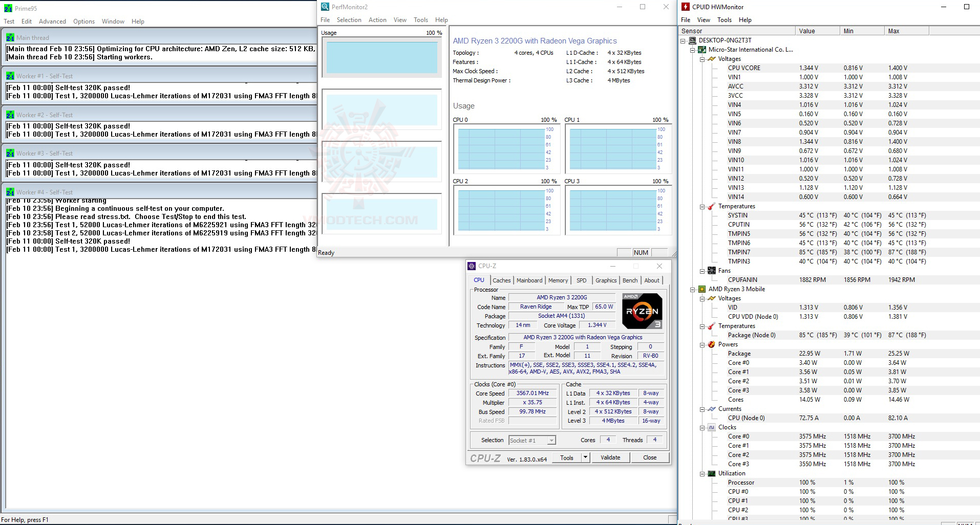Click the Worker #2 window icon

10,115
